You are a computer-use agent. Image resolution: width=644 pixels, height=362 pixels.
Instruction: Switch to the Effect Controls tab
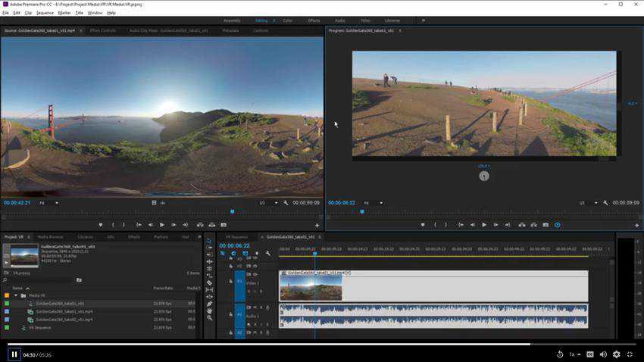[x=103, y=30]
